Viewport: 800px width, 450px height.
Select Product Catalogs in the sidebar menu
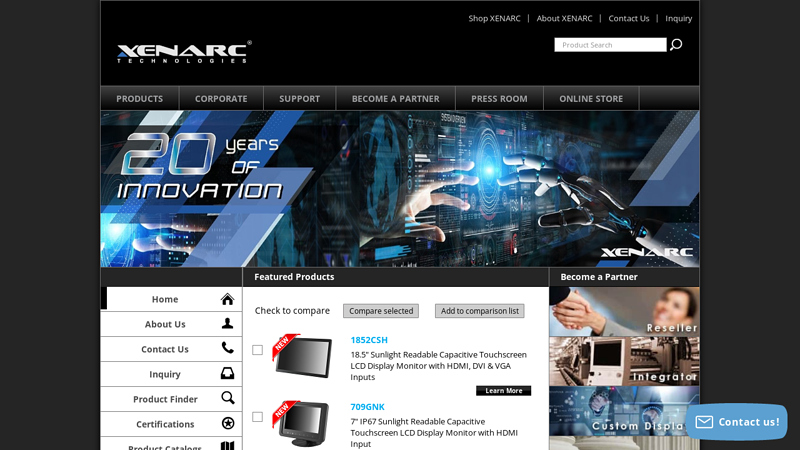click(171, 444)
